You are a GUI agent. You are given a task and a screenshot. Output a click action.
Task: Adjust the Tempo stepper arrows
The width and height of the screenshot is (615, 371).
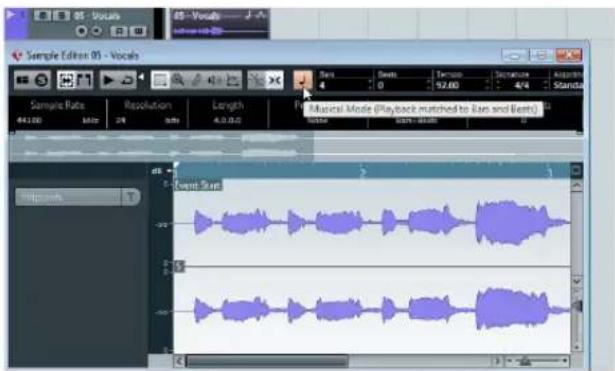pos(487,85)
